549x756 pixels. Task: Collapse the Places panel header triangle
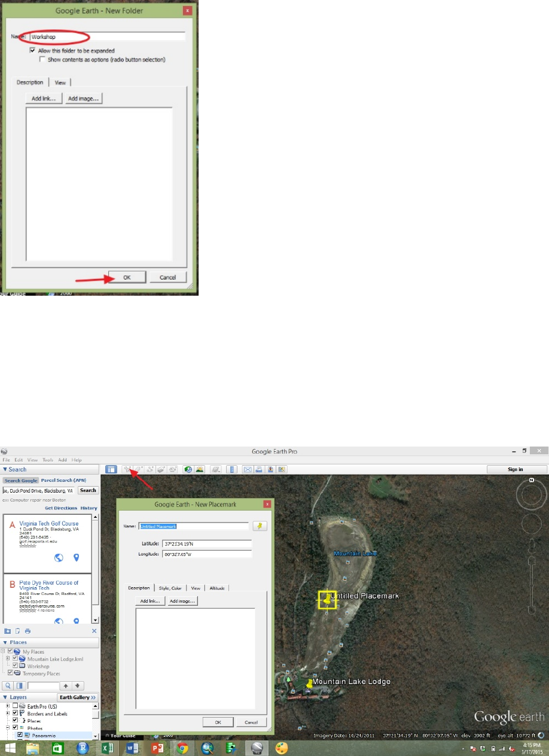5,642
